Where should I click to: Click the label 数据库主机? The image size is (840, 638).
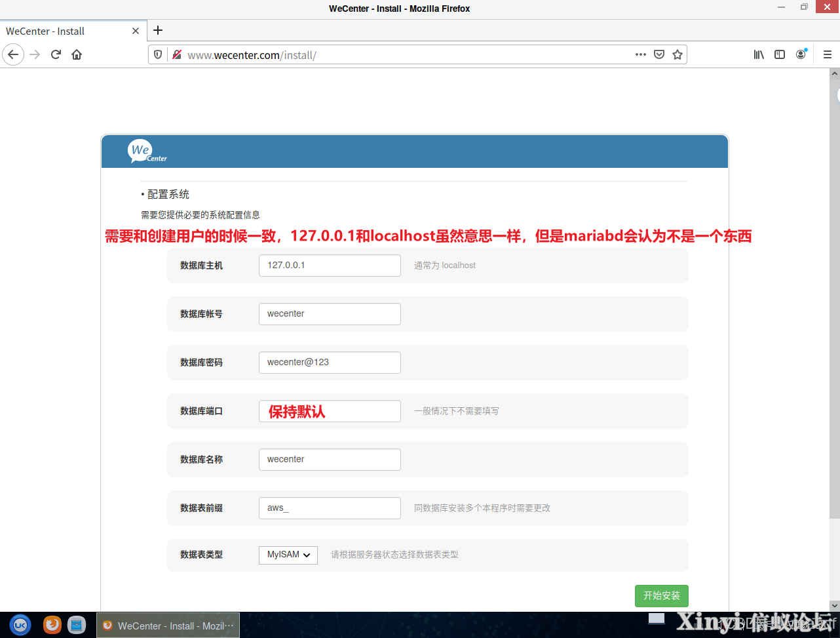pyautogui.click(x=202, y=266)
